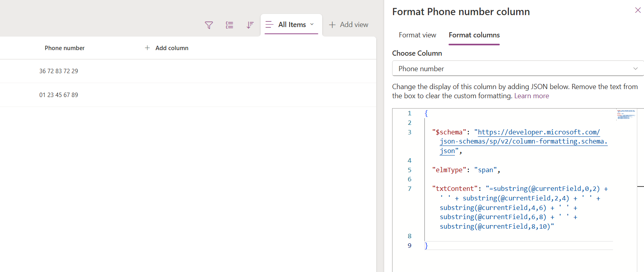Select the cell 36 72 83 72 29
The width and height of the screenshot is (644, 272).
tap(59, 71)
